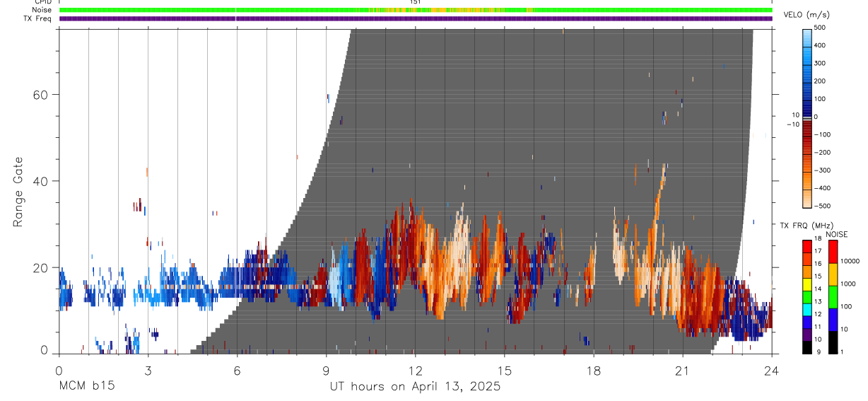Click the 6 tick on UT hours axis

(x=237, y=370)
